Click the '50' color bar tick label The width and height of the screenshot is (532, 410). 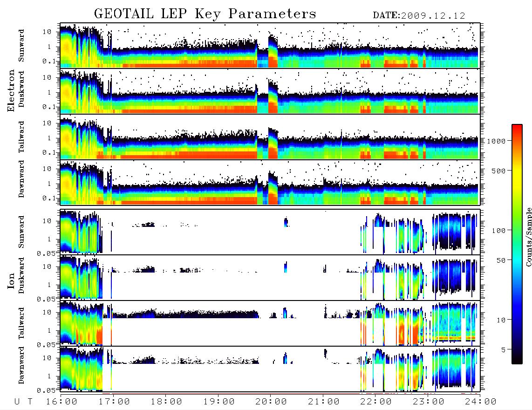[x=501, y=260]
